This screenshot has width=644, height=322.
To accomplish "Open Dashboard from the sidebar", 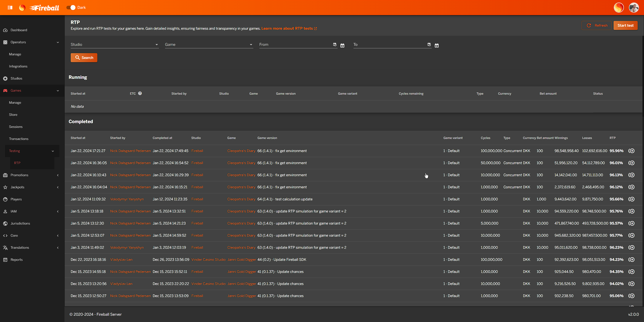I will coord(19,30).
